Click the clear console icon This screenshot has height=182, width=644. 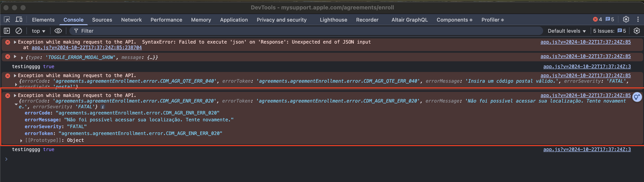(x=19, y=31)
